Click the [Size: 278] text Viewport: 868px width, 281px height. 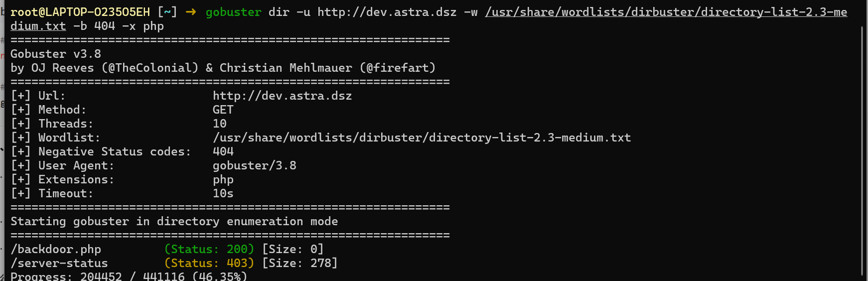(300, 263)
